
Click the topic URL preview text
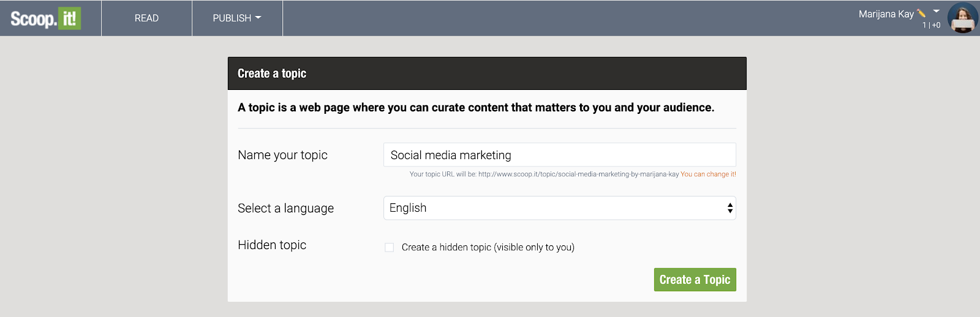point(544,174)
